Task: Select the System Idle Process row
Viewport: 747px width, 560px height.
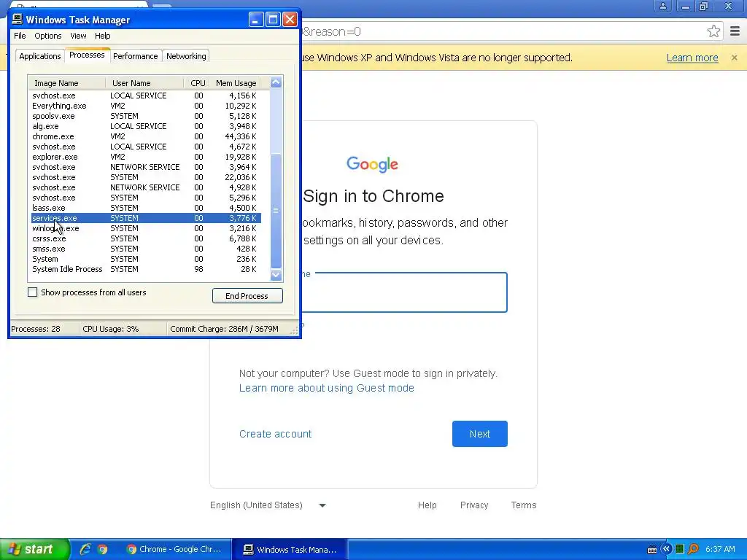Action: [x=146, y=270]
